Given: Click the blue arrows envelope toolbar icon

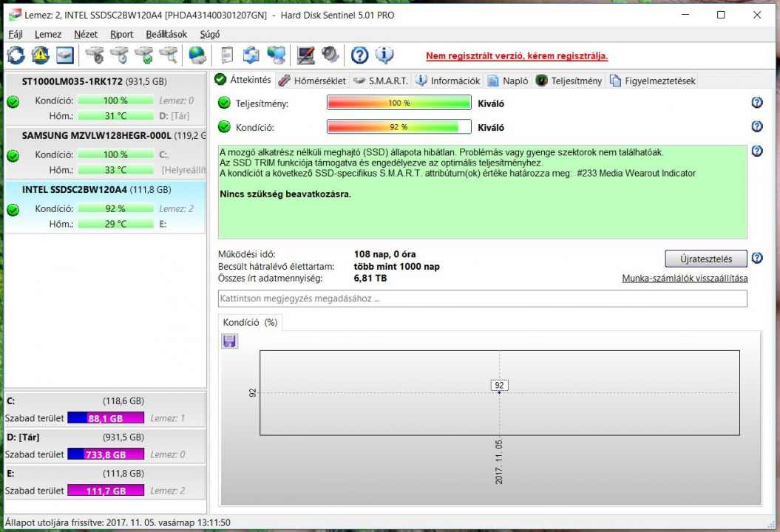Looking at the screenshot, I should coord(251,55).
